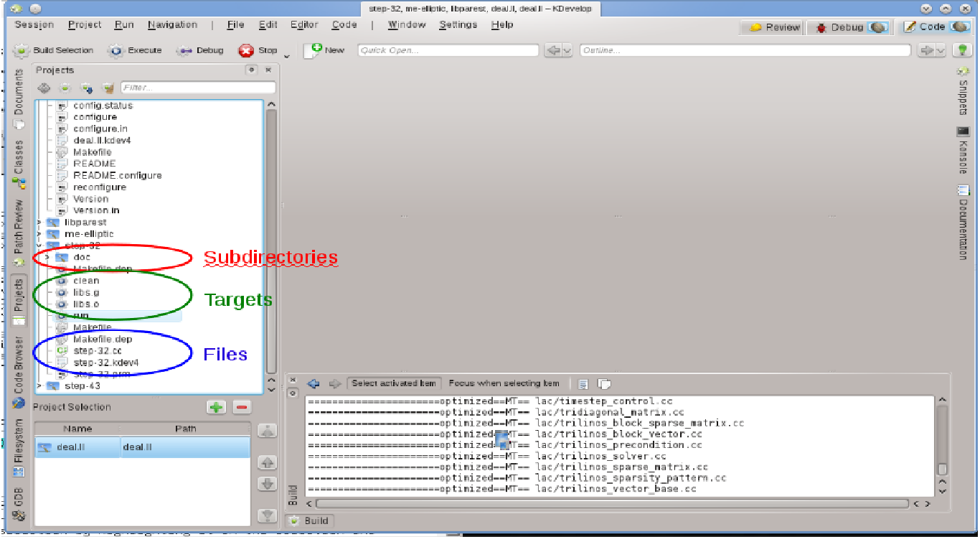Click the lightbulb icon beside Outline
This screenshot has height=537, width=980.
click(961, 50)
